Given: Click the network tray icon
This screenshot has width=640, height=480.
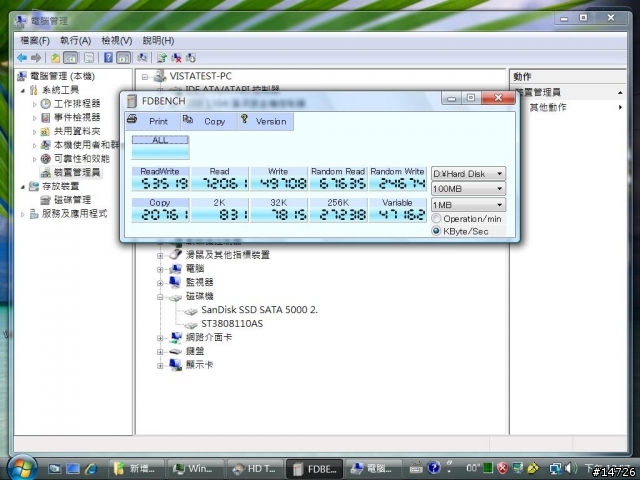Looking at the screenshot, I should click(555, 468).
